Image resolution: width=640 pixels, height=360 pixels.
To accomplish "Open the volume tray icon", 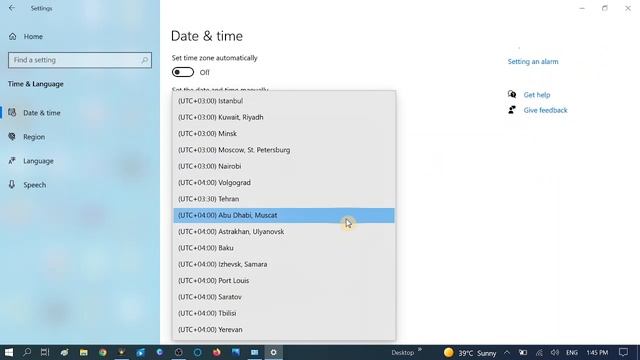I will 554,353.
